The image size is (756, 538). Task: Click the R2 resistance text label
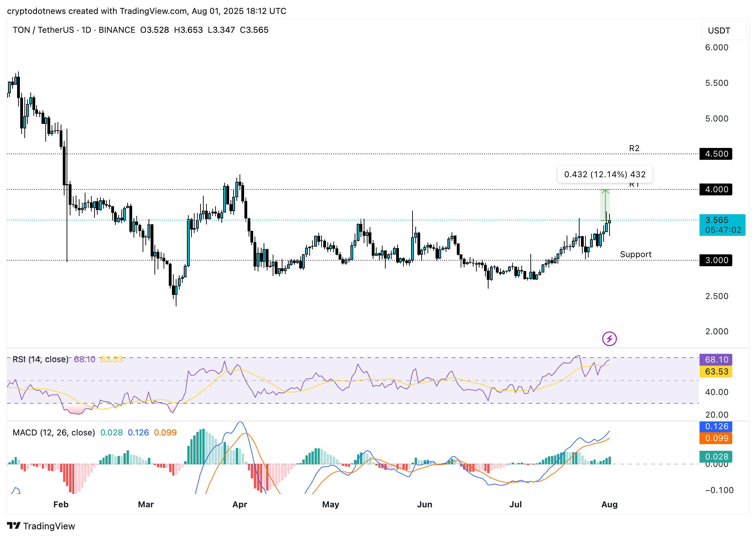[x=634, y=148]
